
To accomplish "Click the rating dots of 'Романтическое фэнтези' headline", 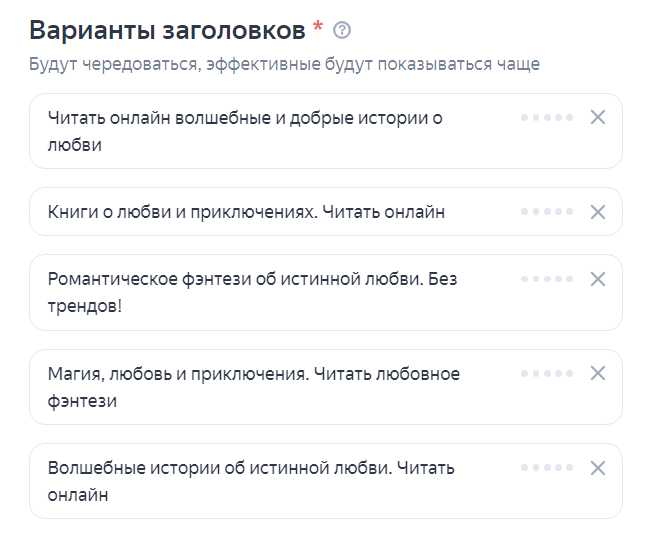I will pos(547,279).
